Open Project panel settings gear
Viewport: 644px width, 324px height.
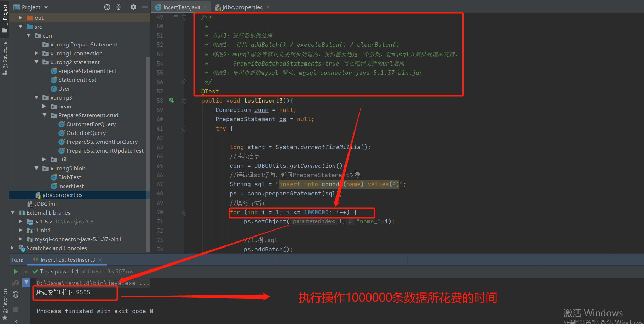click(133, 7)
